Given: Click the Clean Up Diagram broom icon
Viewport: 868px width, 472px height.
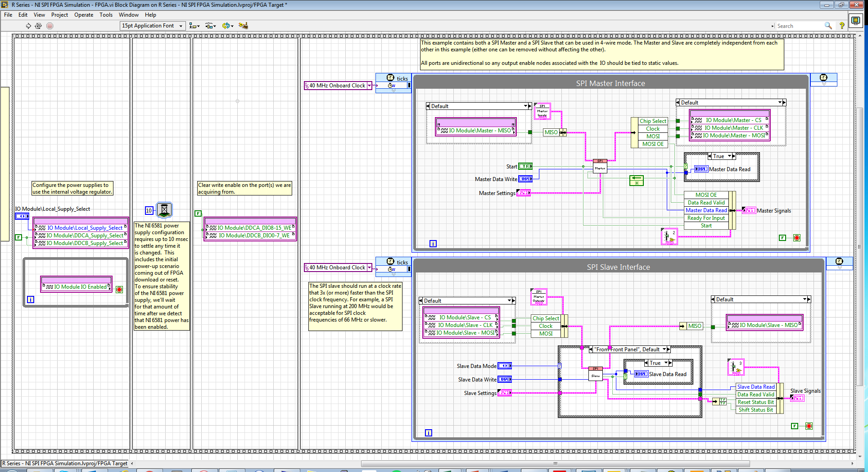Looking at the screenshot, I should (x=243, y=26).
